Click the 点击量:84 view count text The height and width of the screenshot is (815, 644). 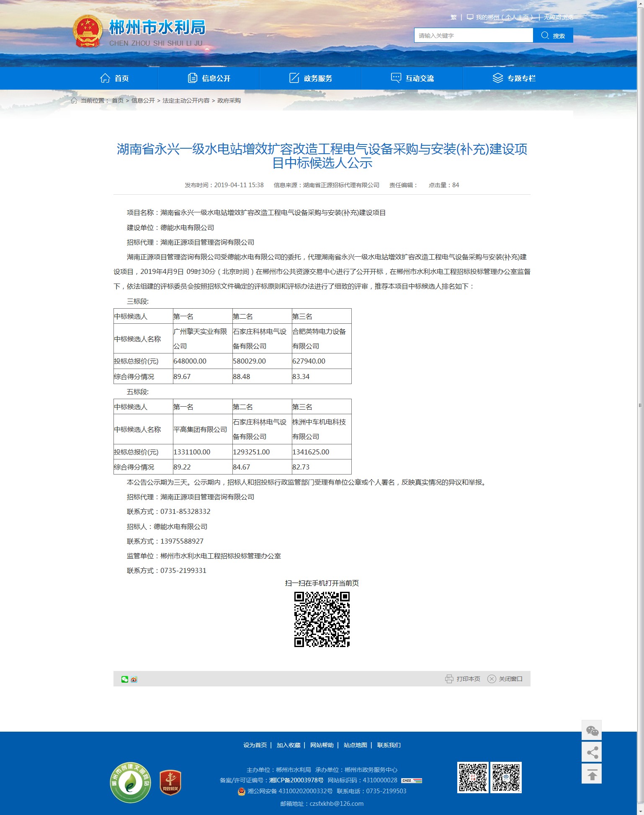coord(444,185)
